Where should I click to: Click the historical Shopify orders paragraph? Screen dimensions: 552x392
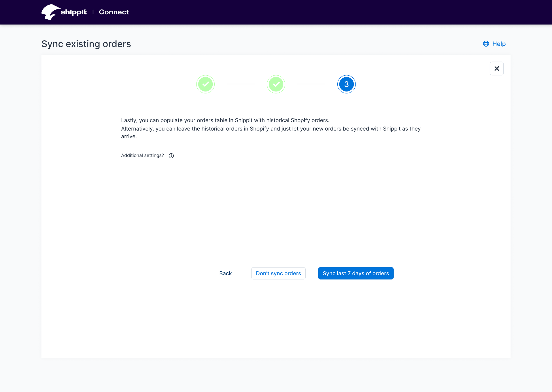point(225,120)
